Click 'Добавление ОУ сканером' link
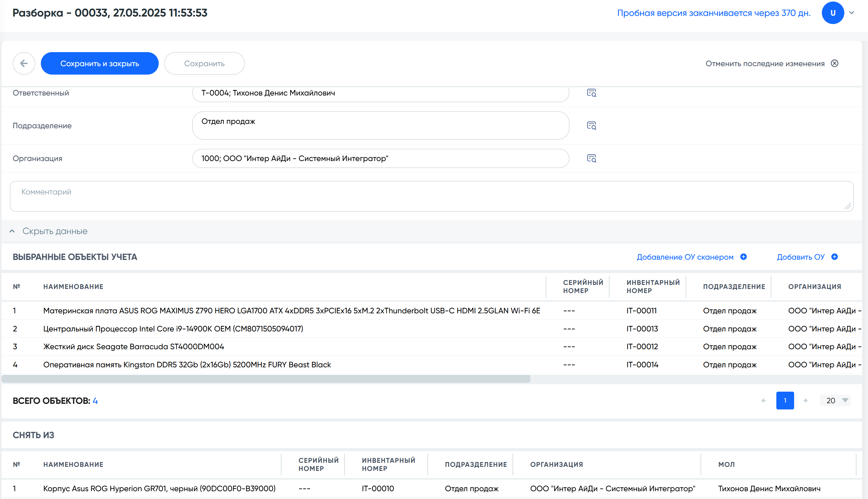Screen dimensions: 868x499 coord(685,257)
